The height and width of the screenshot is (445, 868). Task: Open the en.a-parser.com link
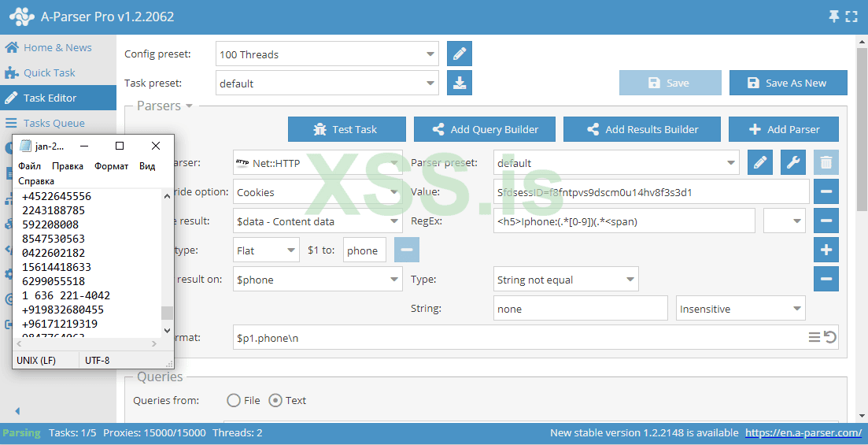[803, 433]
